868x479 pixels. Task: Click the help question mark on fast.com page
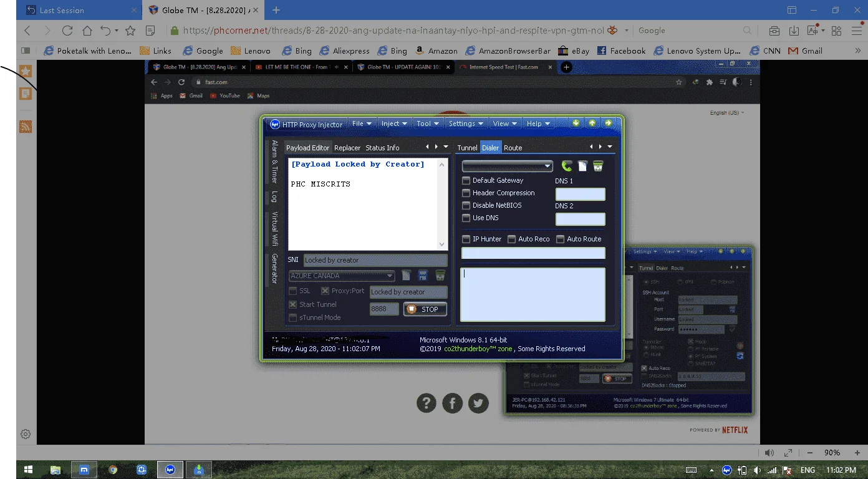[426, 403]
